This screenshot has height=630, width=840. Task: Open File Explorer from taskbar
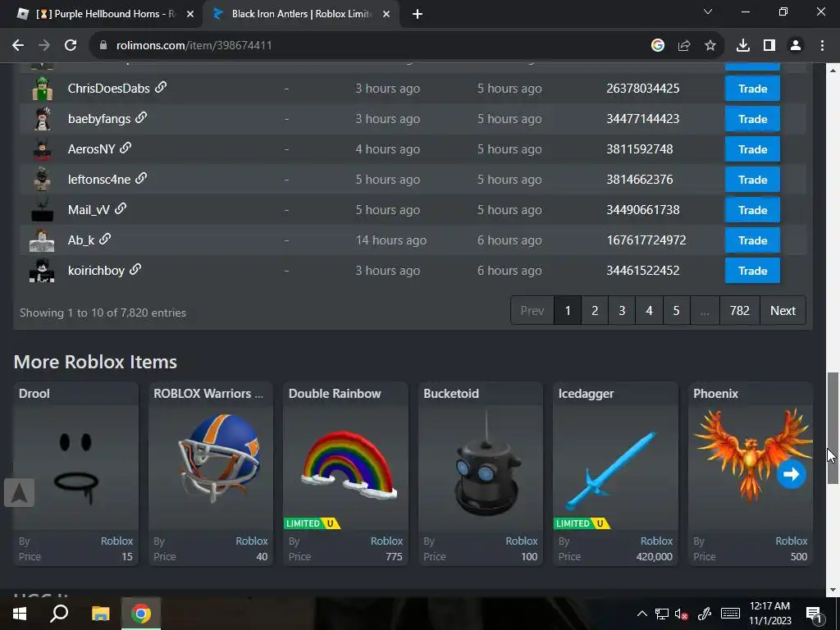(x=100, y=614)
